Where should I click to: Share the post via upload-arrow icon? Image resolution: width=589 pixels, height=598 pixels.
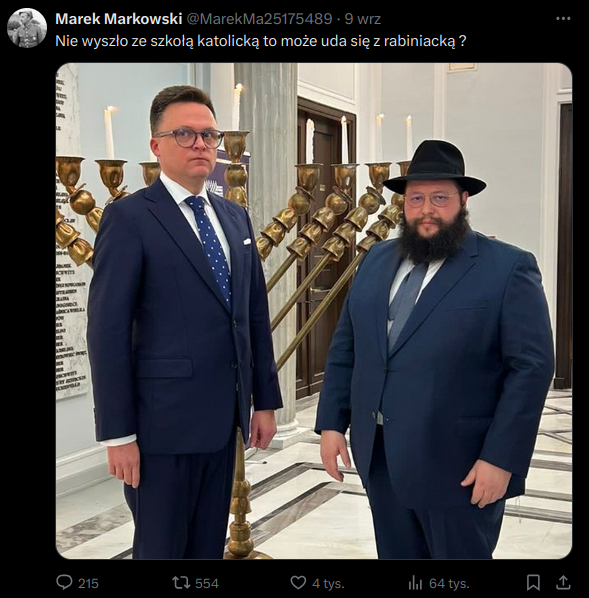(563, 582)
